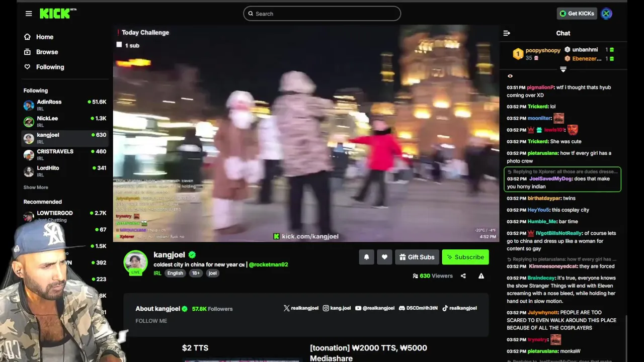Select kangjoel in Following list
The height and width of the screenshot is (362, 644).
(65, 138)
